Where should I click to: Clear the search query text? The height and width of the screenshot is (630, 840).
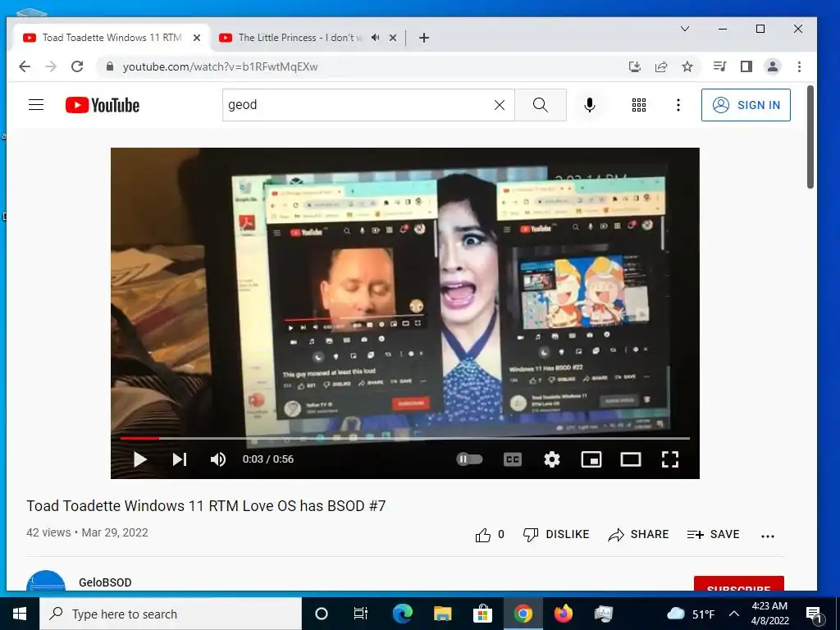[x=500, y=105]
